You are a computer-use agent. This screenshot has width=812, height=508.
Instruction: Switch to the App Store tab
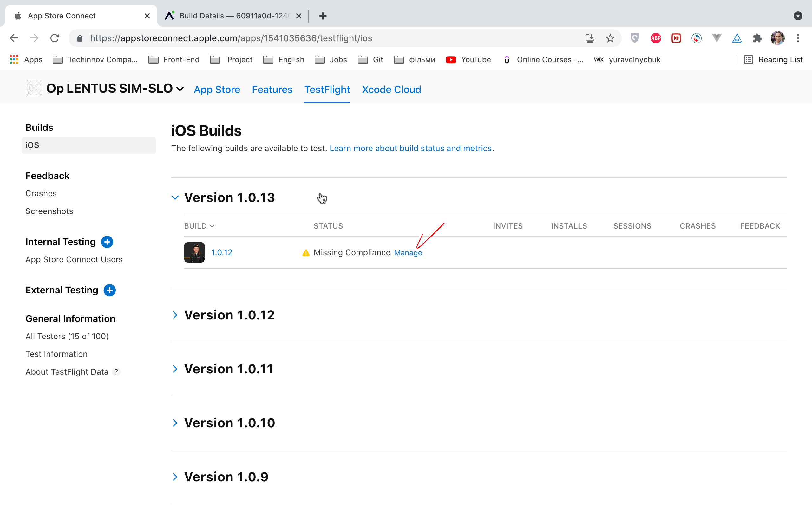pyautogui.click(x=217, y=90)
